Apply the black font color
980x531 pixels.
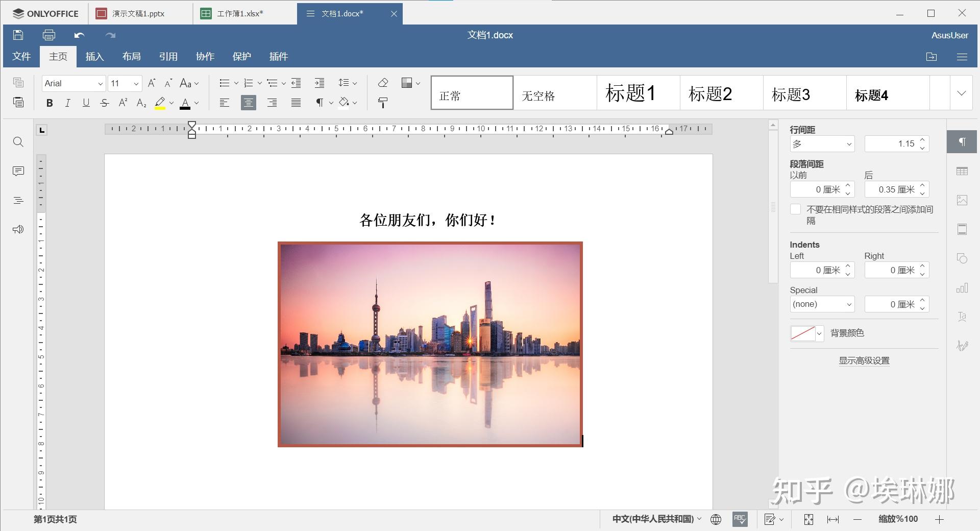[x=185, y=103]
